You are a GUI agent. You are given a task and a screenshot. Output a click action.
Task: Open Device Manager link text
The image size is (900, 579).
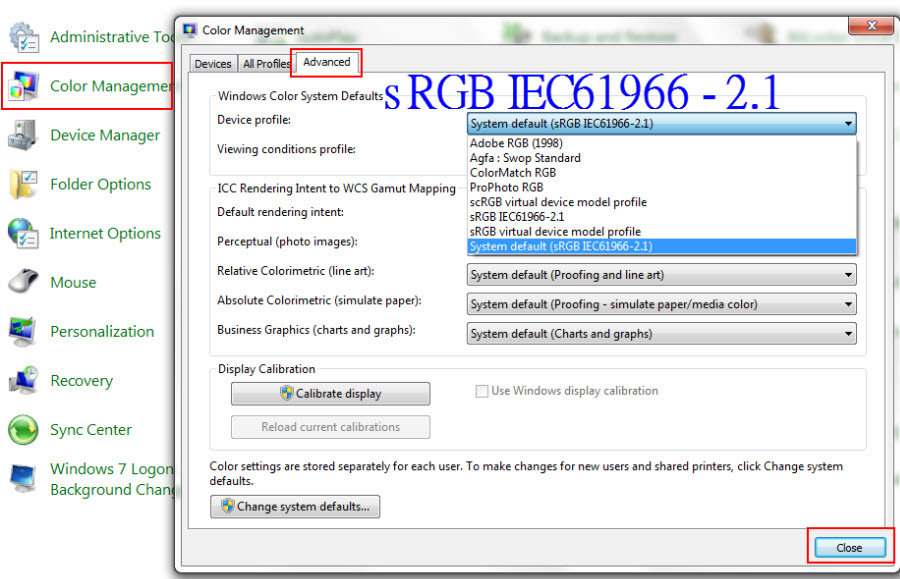pos(105,135)
